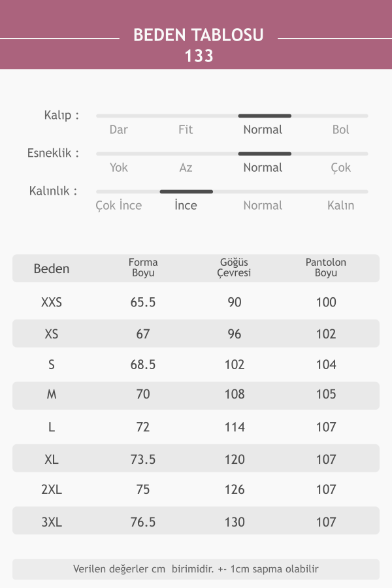This screenshot has height=588, width=392.
Task: Set Esneklik scale to "Yok"
Action: coord(118,167)
